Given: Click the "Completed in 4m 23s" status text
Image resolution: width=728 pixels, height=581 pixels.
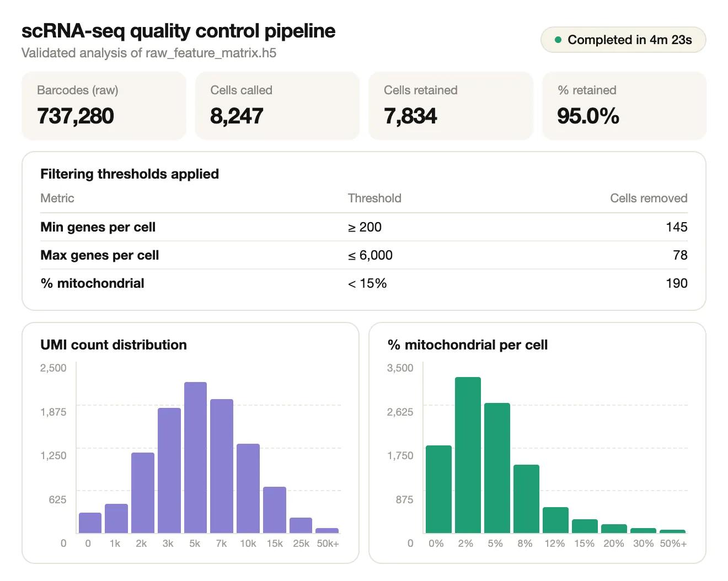Looking at the screenshot, I should (629, 40).
